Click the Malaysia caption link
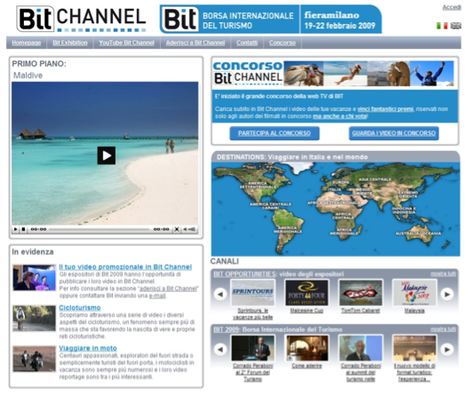The image size is (470, 395). (414, 310)
